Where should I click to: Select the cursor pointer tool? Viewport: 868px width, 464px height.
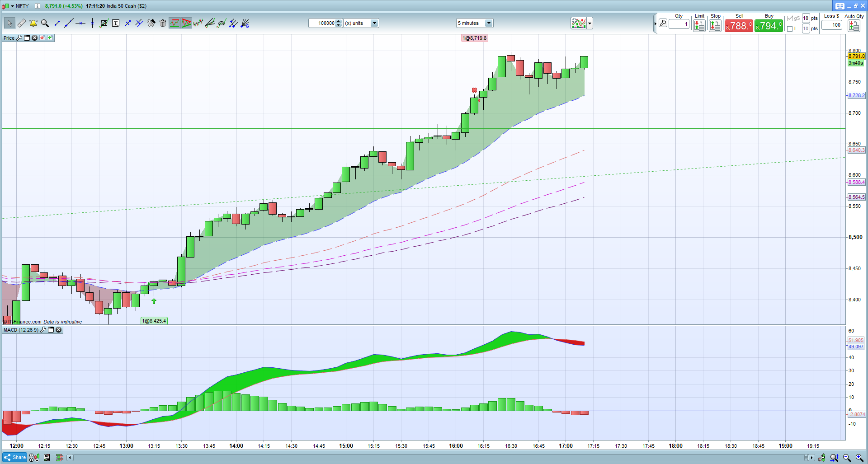(x=9, y=23)
